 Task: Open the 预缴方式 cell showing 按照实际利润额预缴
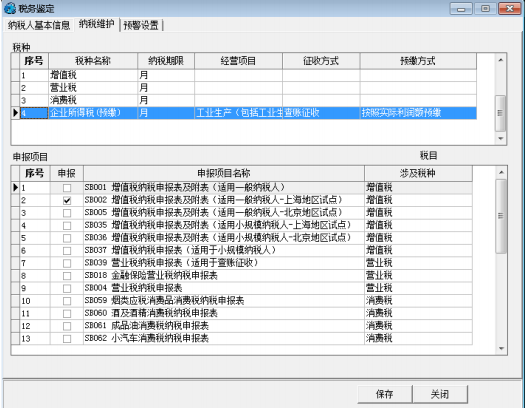[418, 113]
